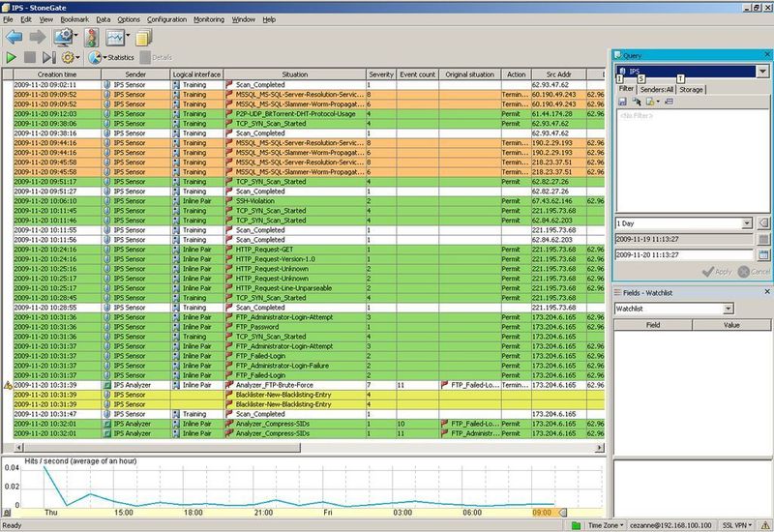Screen dimensions: 774x532
Task: Click the log table horizontal scrollbar thumb
Action: coord(162,448)
